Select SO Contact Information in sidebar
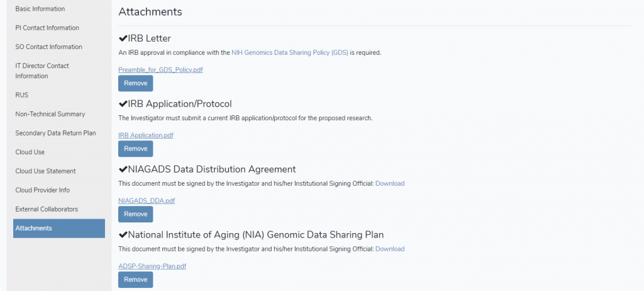The image size is (644, 291). [48, 47]
